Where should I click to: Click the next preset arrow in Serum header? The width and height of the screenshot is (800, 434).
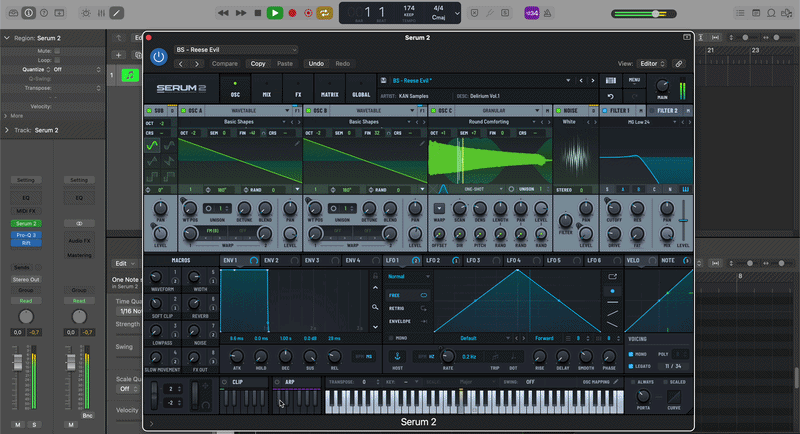(592, 81)
